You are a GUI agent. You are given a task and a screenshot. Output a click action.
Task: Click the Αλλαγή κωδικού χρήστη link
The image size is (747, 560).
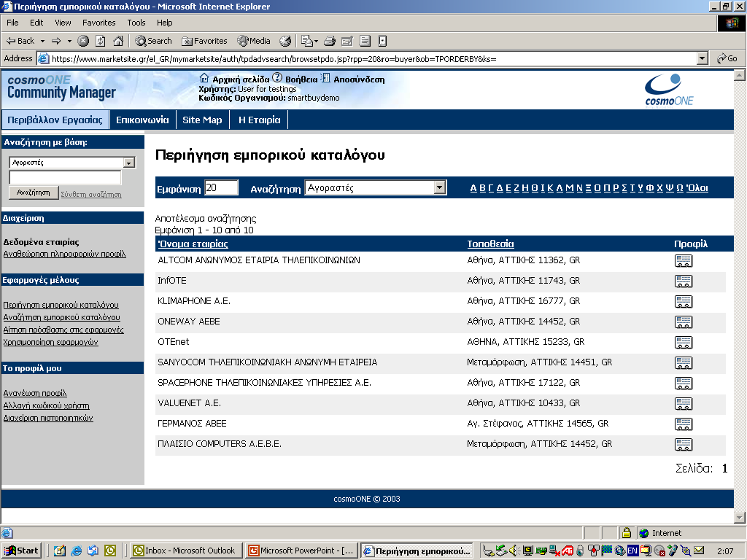(46, 405)
